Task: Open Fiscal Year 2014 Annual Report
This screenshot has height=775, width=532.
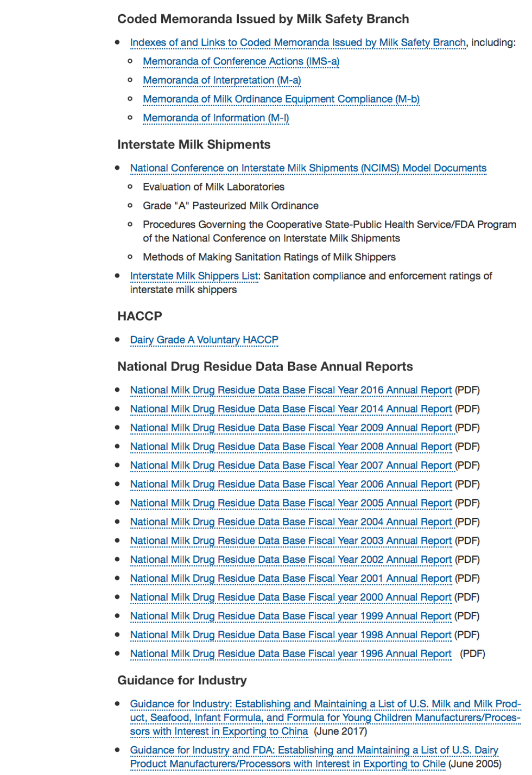Action: click(290, 409)
